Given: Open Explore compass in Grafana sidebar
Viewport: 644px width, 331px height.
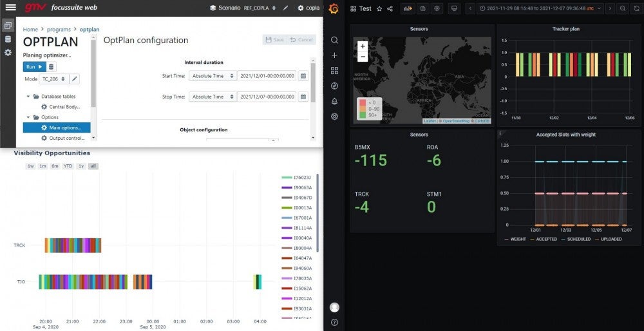Looking at the screenshot, I should pos(334,86).
